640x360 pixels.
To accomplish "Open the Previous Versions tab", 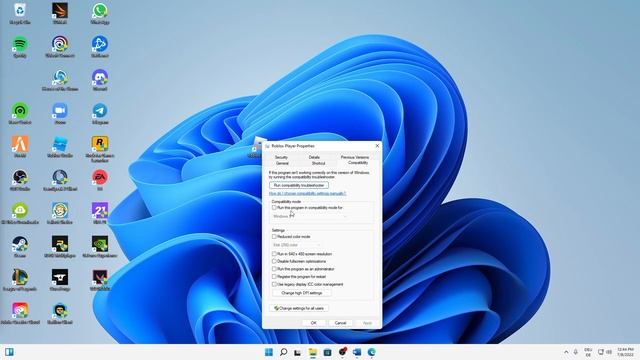I will [355, 157].
